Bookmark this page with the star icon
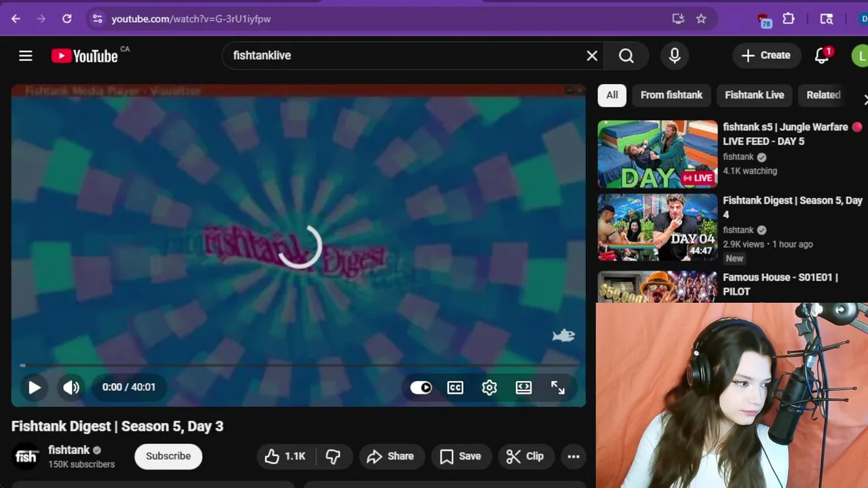 pos(701,19)
